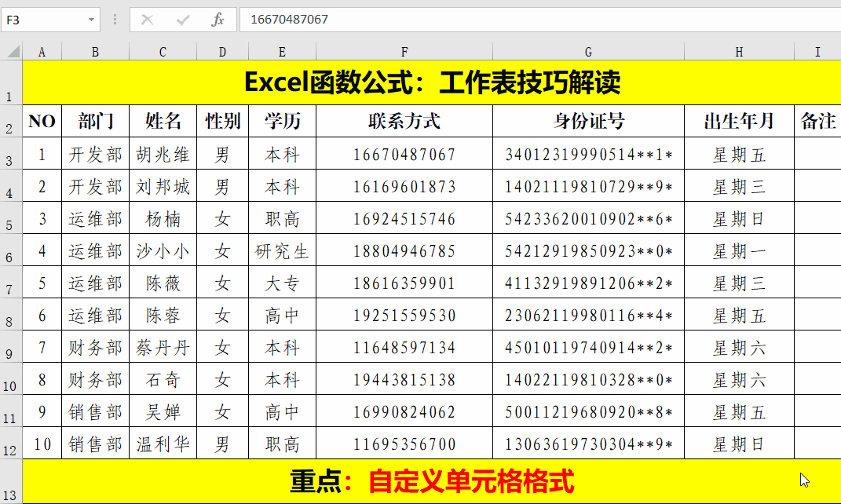Select the cell with name 蔡丹丹
This screenshot has width=841, height=504.
click(x=163, y=348)
